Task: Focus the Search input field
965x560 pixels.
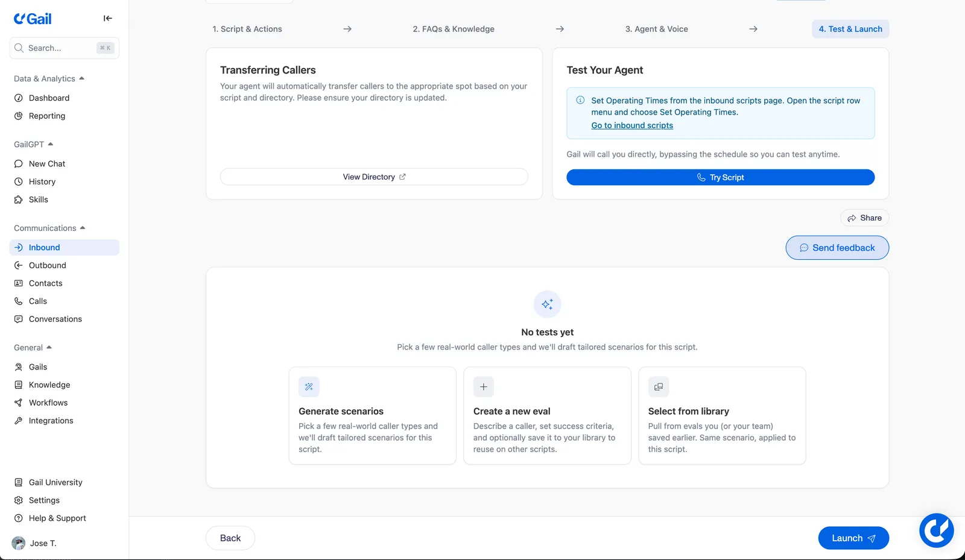Action: click(64, 48)
